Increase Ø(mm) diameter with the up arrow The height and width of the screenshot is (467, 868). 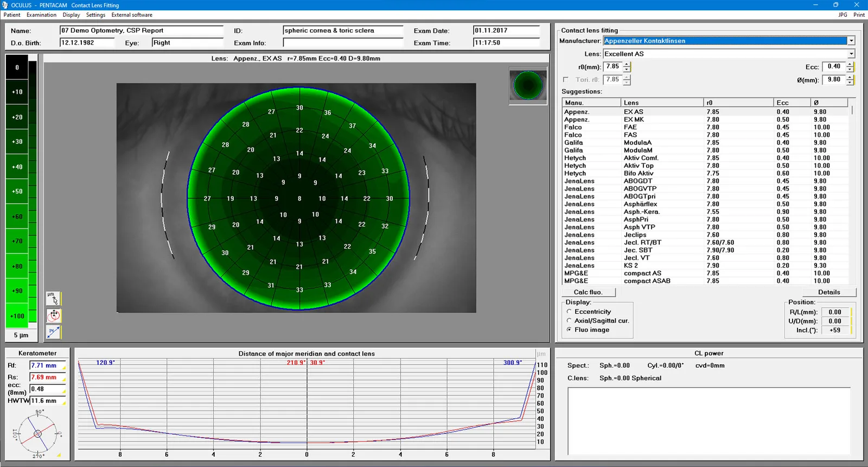tap(850, 77)
